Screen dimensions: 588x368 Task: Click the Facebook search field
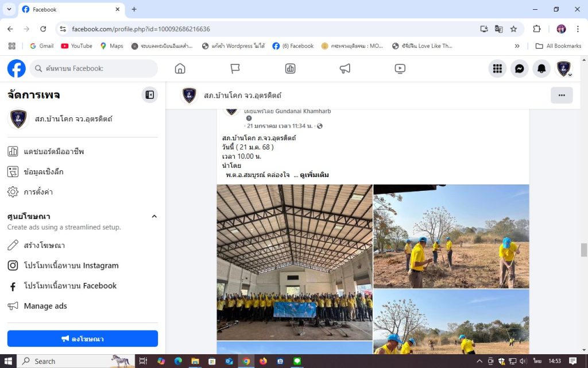pyautogui.click(x=94, y=68)
